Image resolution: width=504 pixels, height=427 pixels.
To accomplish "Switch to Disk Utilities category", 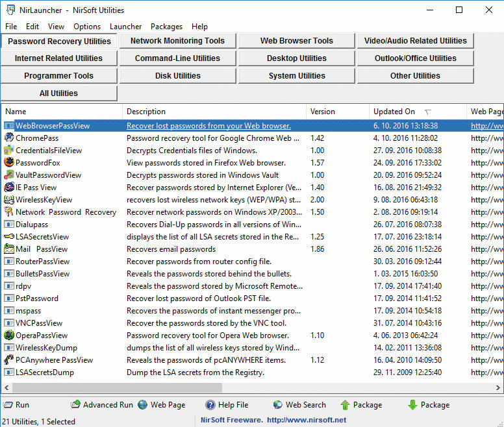I will pyautogui.click(x=178, y=76).
